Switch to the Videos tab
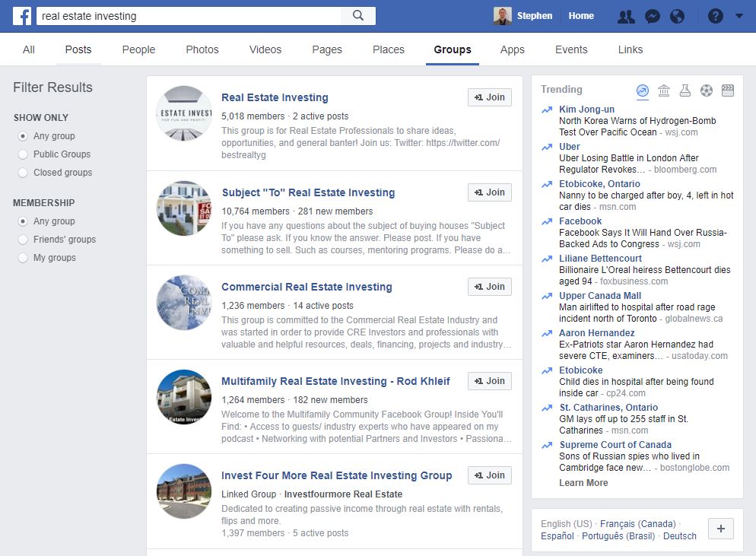 [265, 49]
